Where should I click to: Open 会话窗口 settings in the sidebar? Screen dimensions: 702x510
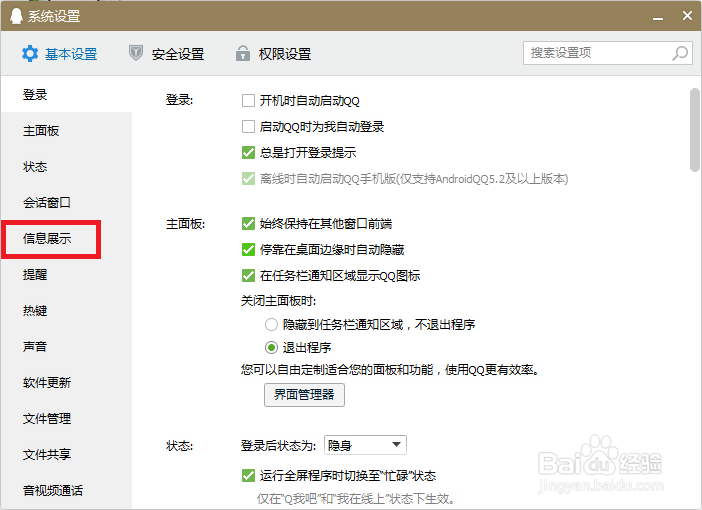pyautogui.click(x=66, y=202)
